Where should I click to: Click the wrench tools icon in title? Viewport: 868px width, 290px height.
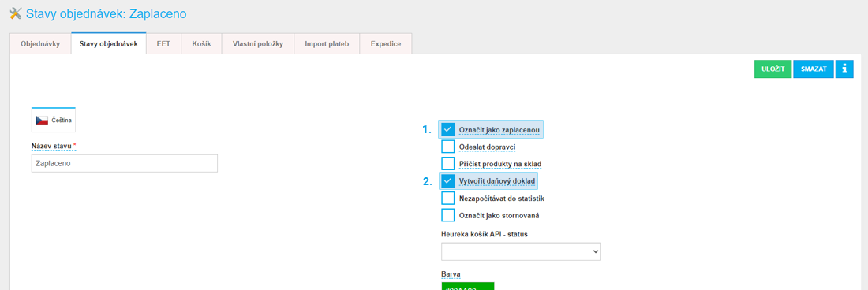(16, 13)
